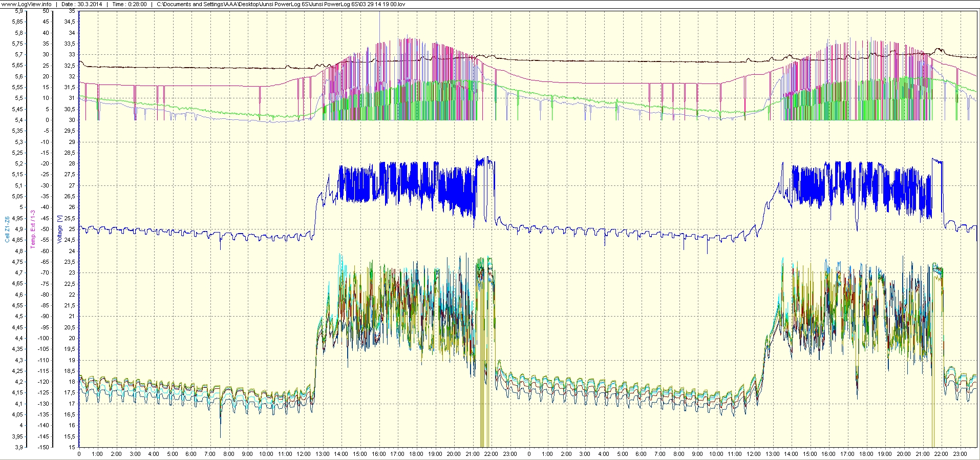This screenshot has width=980, height=460.
Task: Click the -100 value on temperature axis
Action: pyautogui.click(x=44, y=338)
